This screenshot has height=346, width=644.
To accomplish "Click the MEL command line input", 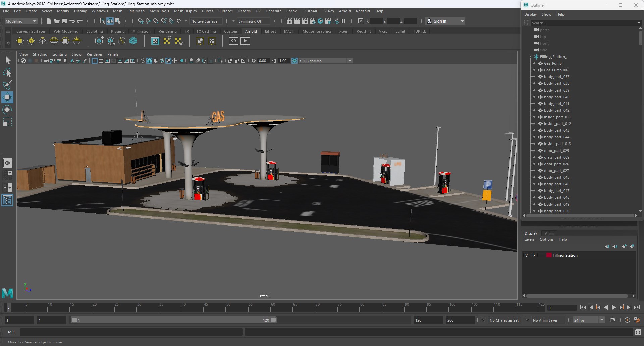I will click(x=131, y=332).
